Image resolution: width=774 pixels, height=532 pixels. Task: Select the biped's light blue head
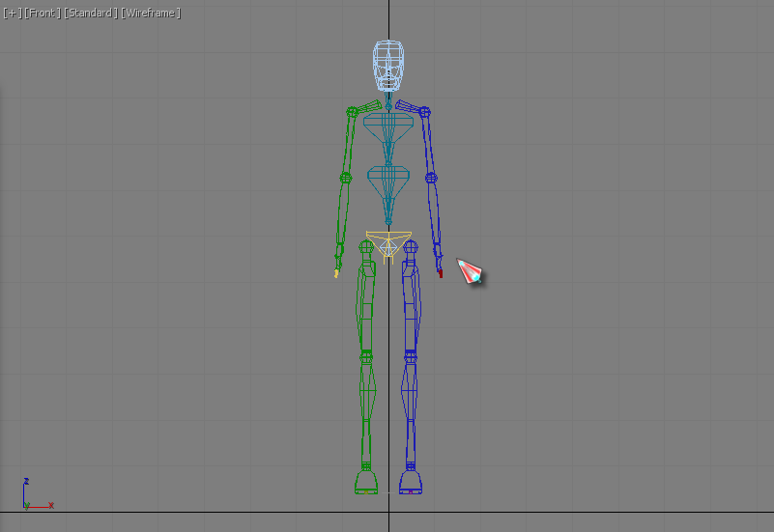click(x=388, y=66)
